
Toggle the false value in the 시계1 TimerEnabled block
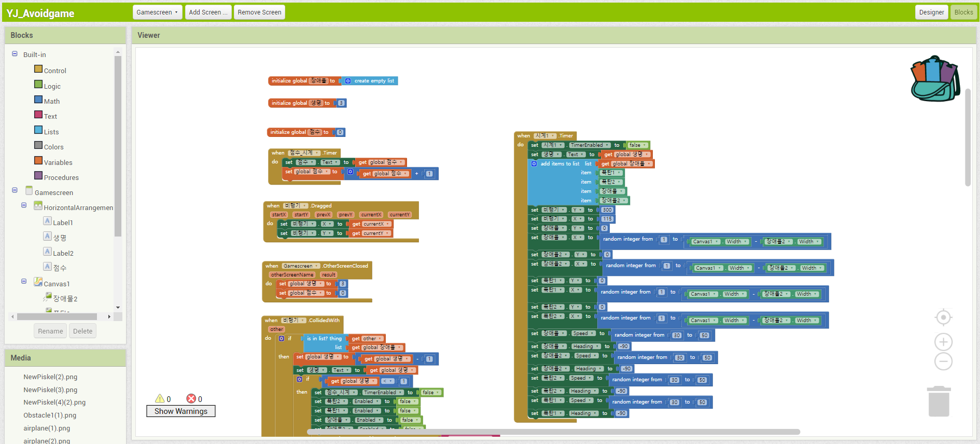[x=636, y=145]
